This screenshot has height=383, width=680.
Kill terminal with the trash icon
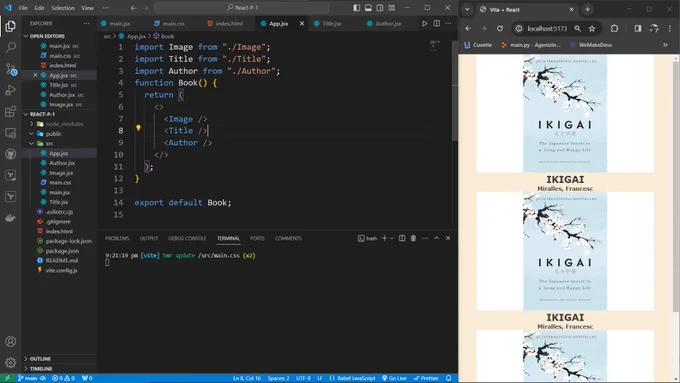(x=413, y=238)
